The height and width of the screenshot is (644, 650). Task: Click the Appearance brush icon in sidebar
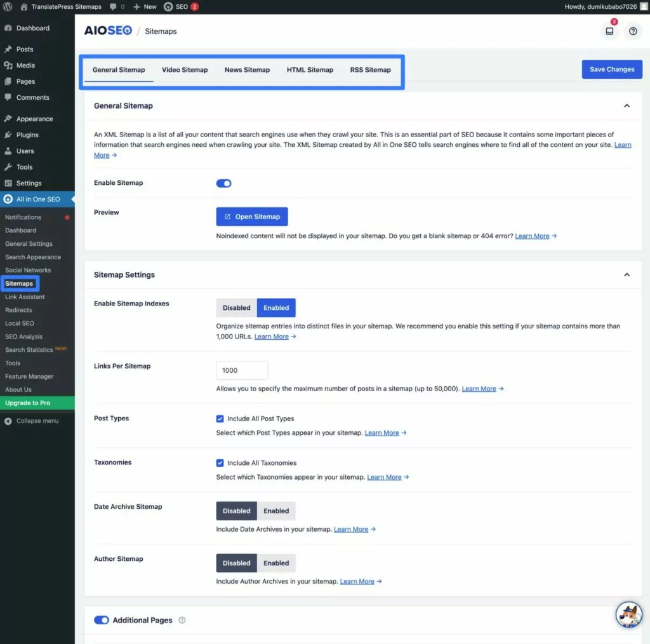click(8, 119)
